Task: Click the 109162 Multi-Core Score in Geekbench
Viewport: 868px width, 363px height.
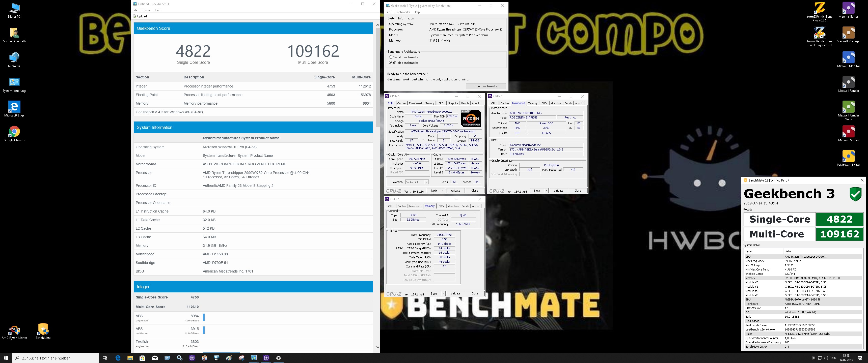Action: click(313, 51)
